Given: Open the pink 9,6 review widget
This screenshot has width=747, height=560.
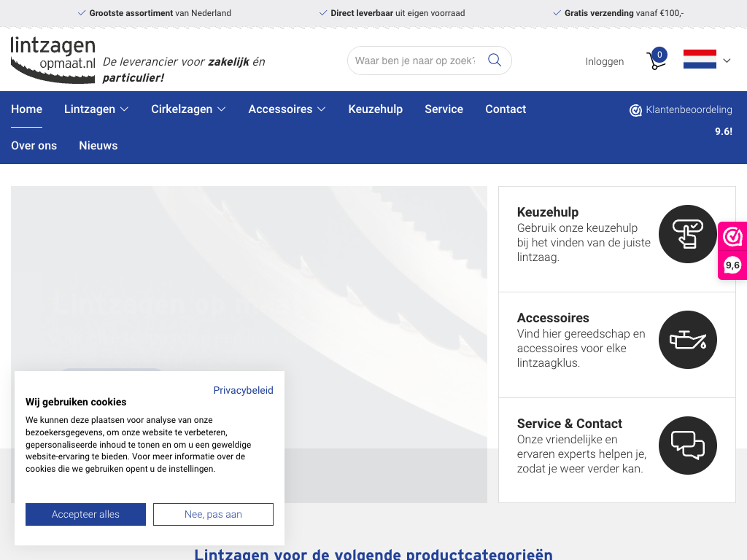Looking at the screenshot, I should coord(732,251).
